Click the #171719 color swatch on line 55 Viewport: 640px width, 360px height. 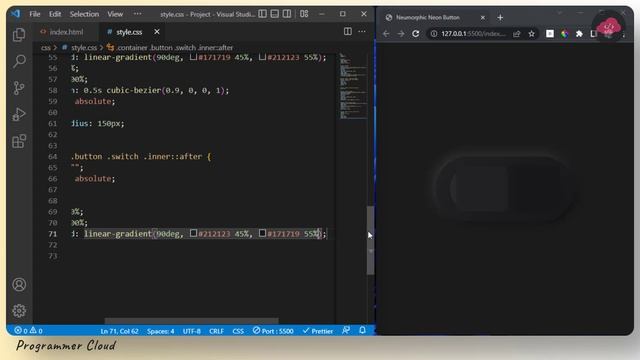[x=193, y=57]
